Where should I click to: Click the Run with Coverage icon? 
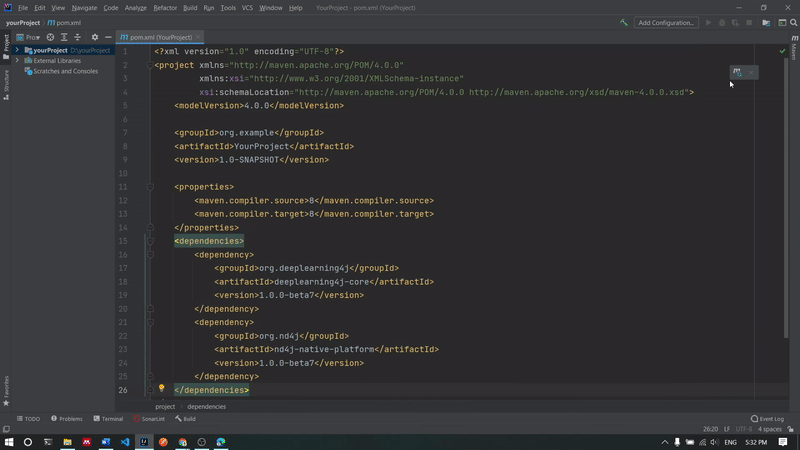[735, 22]
